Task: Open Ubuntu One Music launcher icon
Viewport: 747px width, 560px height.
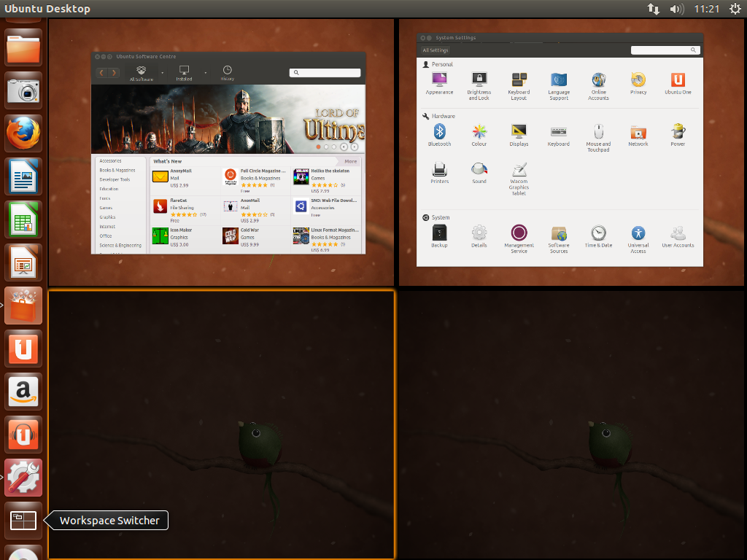Action: coord(23,435)
